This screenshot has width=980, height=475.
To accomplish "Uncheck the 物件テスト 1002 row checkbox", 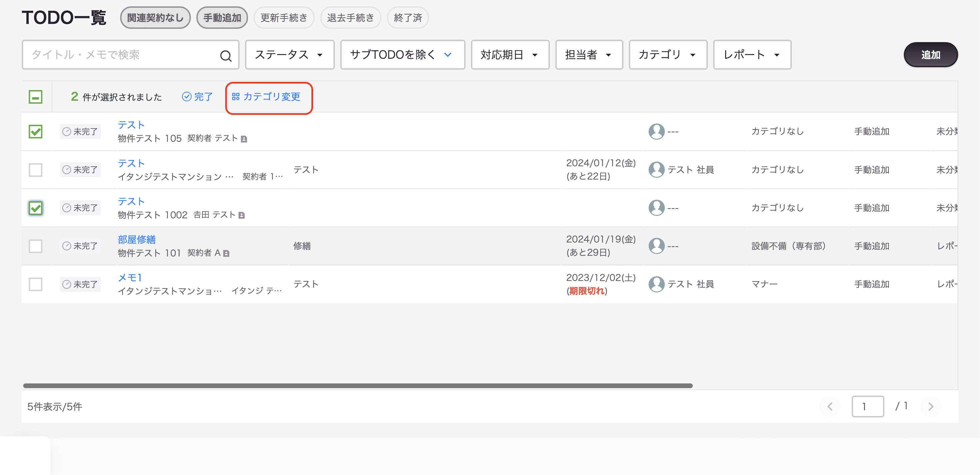I will (x=35, y=208).
